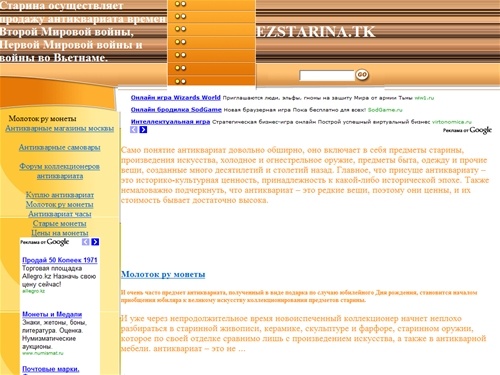
Task: Open the Онлайн игра Wizards World ad link
Action: point(175,98)
